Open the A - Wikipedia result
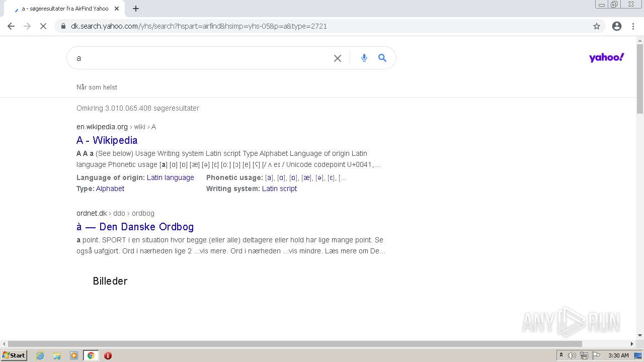 107,140
